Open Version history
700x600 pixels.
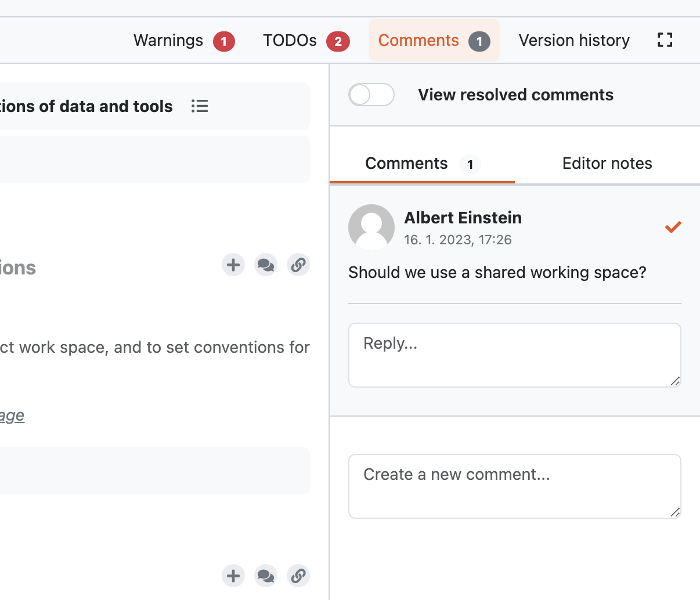(574, 41)
